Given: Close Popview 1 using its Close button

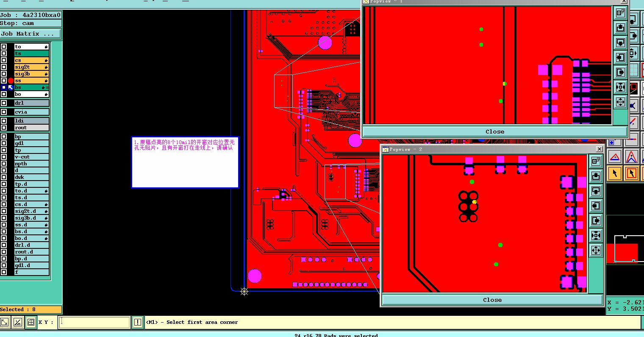Looking at the screenshot, I should 494,131.
